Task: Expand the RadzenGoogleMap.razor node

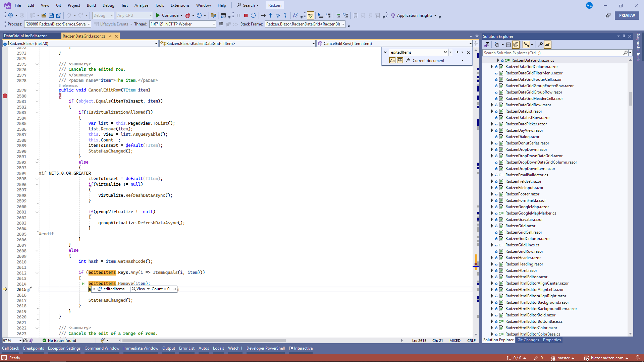Action: (x=492, y=207)
